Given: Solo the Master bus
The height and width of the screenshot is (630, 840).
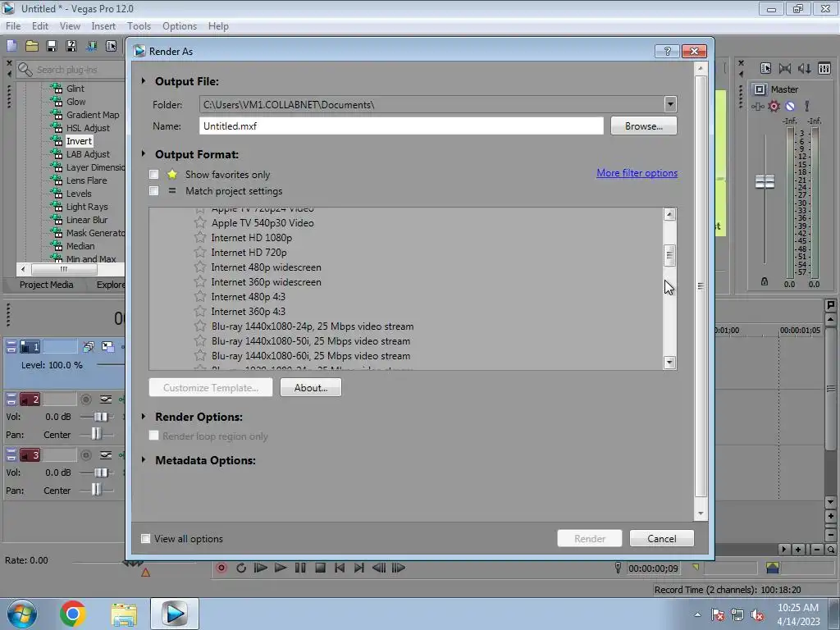Looking at the screenshot, I should click(806, 106).
